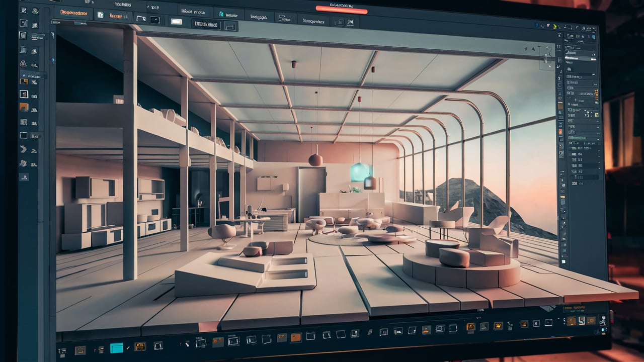This screenshot has width=644, height=362.
Task: Open the tab with the cyan icon
Action: point(226,14)
